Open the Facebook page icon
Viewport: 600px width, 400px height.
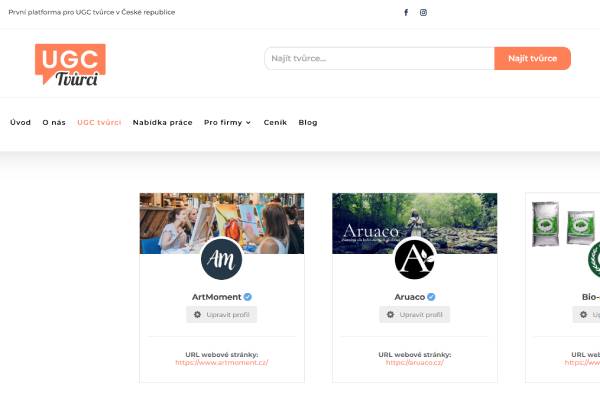click(406, 13)
